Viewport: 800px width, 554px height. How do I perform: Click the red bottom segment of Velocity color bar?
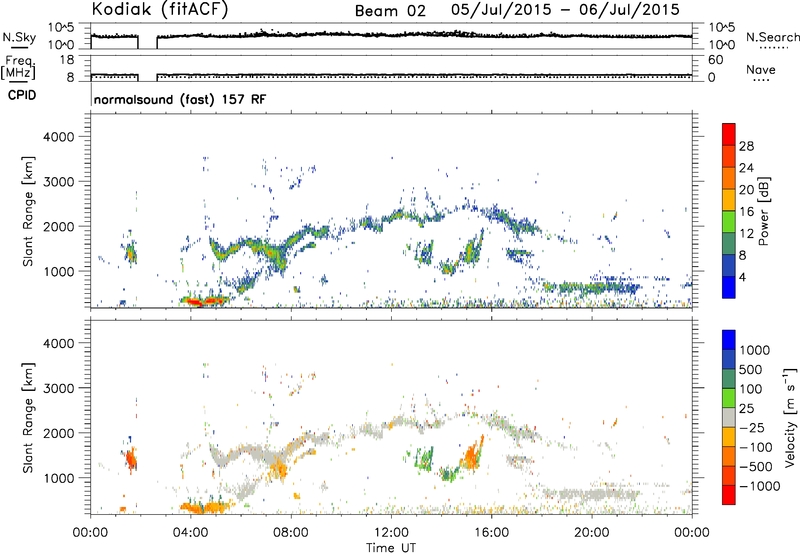pyautogui.click(x=729, y=495)
